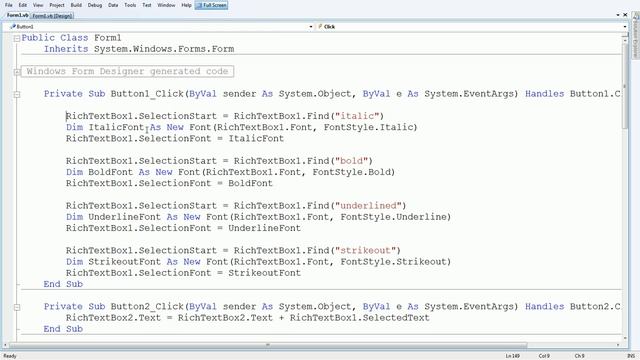This screenshot has height=360, width=640.
Task: Switch to the Form1.vb [Design] tab
Action: 52,16
